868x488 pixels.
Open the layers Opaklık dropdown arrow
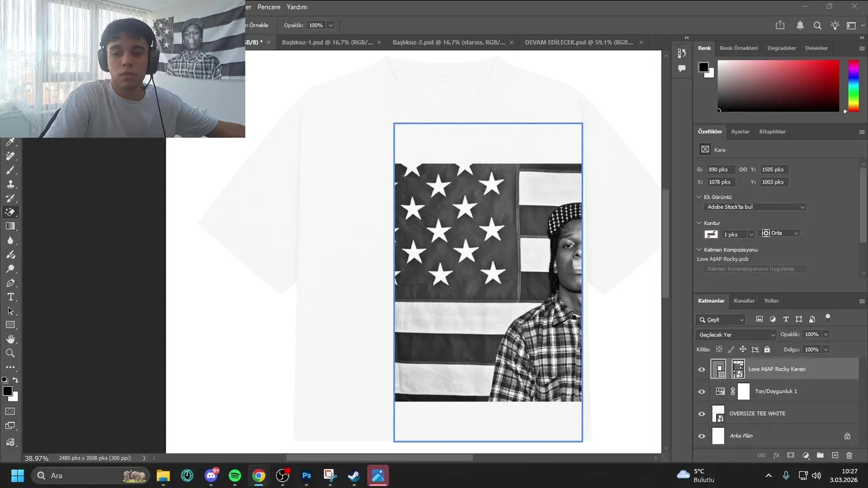pos(825,335)
